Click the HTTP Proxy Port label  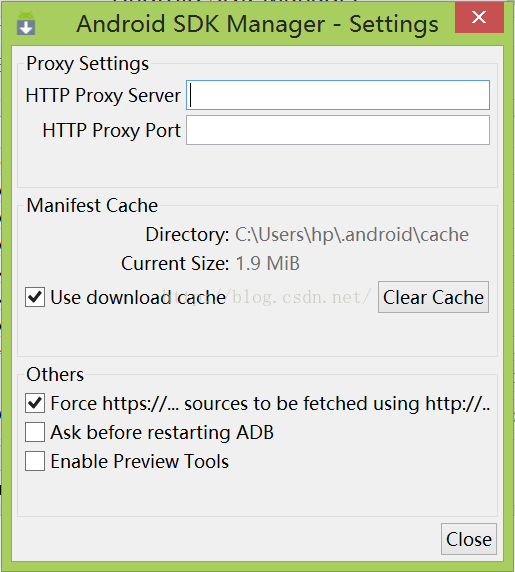tap(112, 131)
